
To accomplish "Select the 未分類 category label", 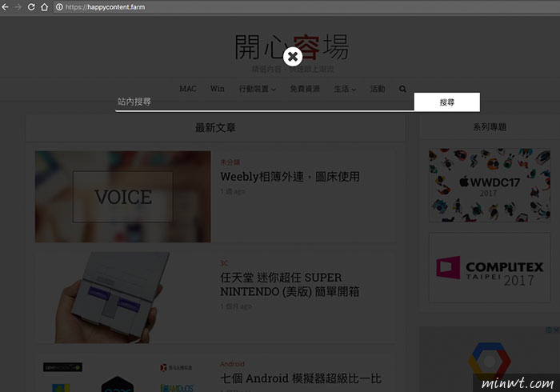I will (230, 162).
